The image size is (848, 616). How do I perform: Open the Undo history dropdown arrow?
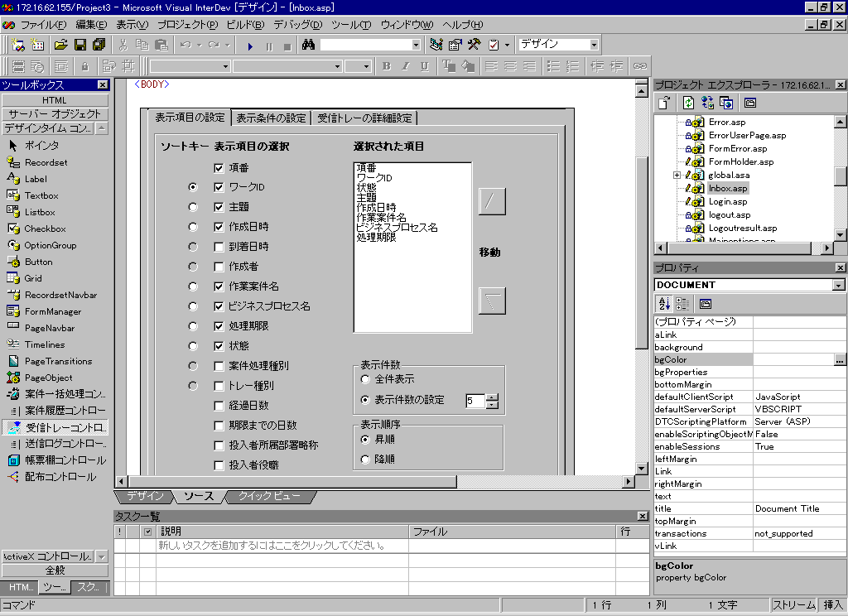click(x=199, y=46)
